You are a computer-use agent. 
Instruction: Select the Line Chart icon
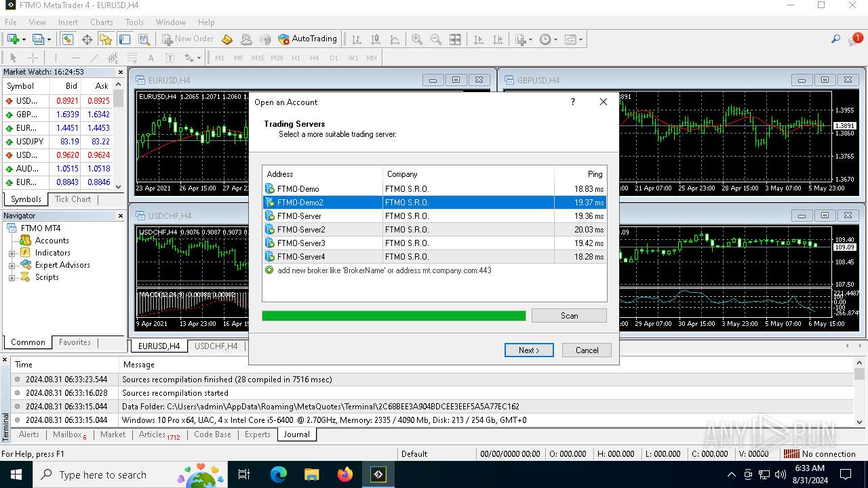[394, 39]
